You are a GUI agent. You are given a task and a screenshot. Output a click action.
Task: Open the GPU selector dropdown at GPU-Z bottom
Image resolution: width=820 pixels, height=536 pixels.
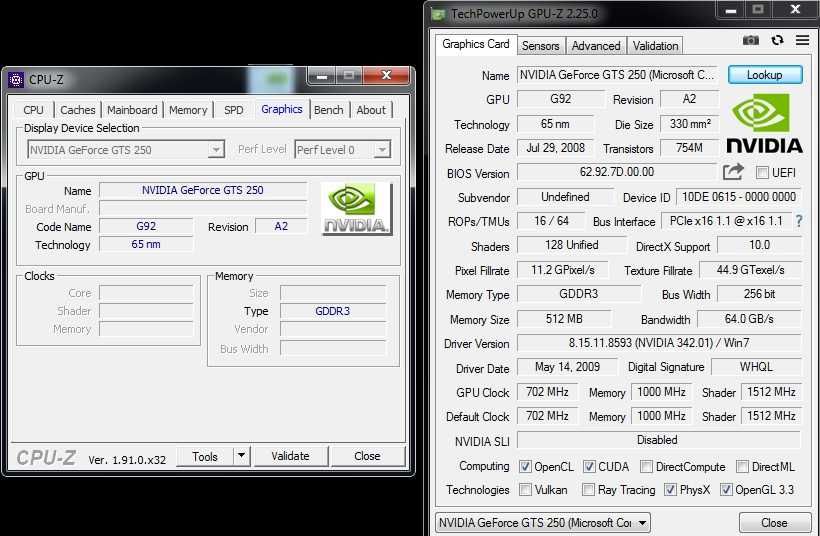coord(543,522)
